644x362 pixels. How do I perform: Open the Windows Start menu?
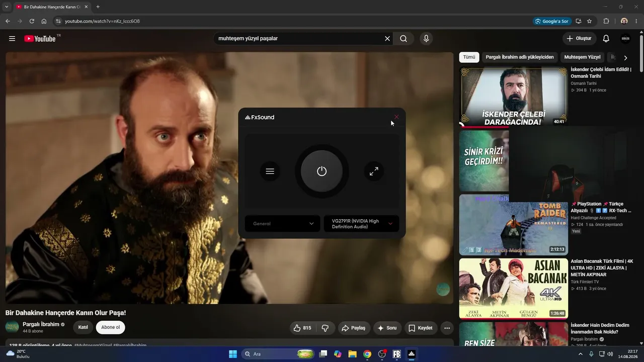point(233,354)
